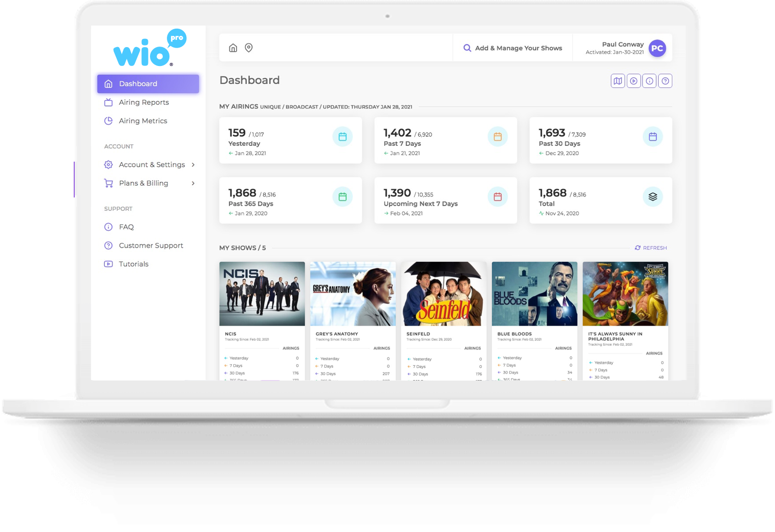The width and height of the screenshot is (775, 532).
Task: Click the search magnifier icon
Action: [x=467, y=48]
